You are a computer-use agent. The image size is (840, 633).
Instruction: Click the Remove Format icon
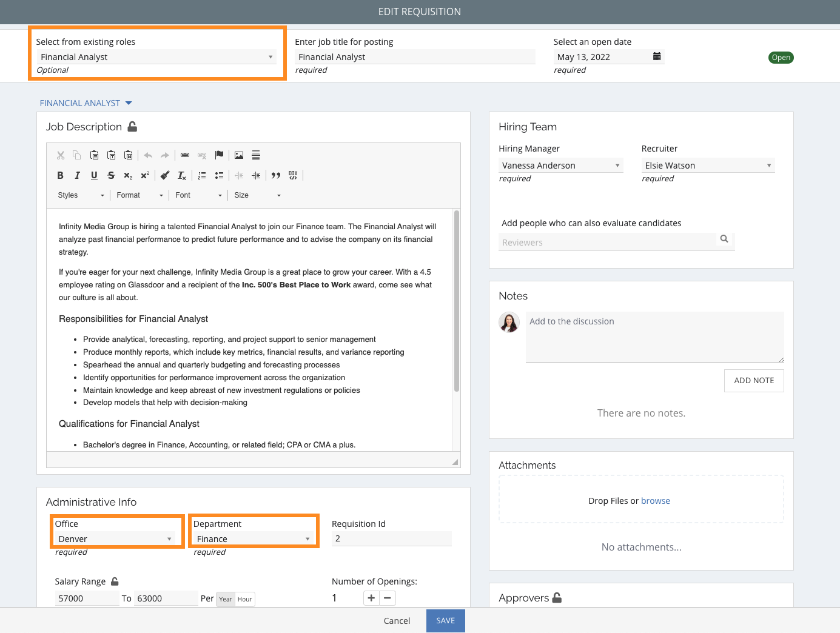(182, 175)
